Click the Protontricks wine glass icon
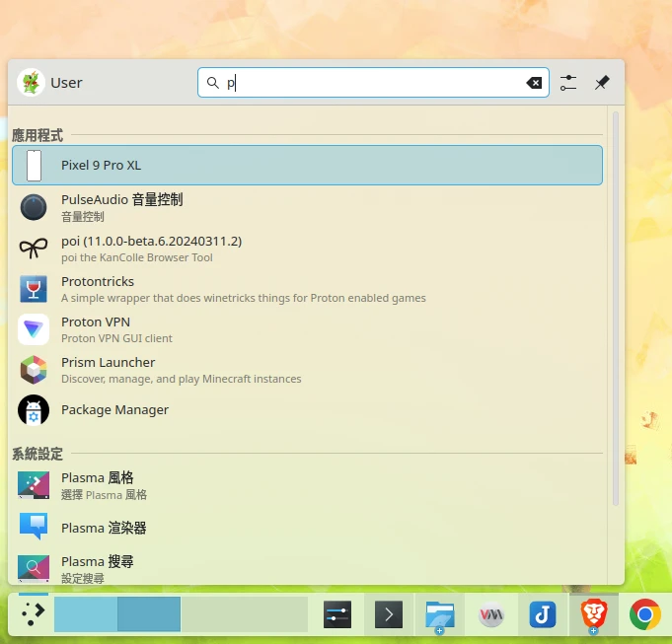672x644 pixels. (x=34, y=289)
